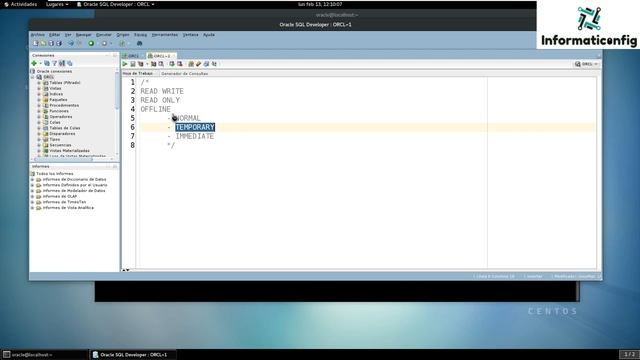Open the Editar menu
Viewport: 640px width, 360px height.
[54, 35]
